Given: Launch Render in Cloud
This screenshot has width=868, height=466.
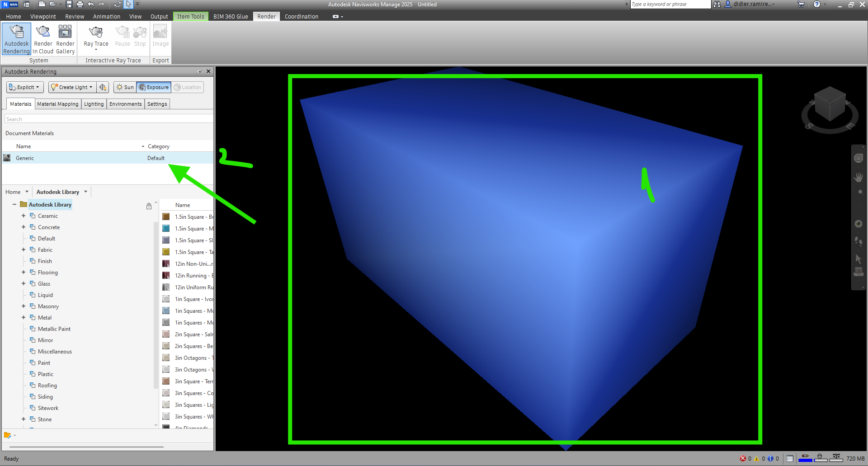Looking at the screenshot, I should 43,39.
